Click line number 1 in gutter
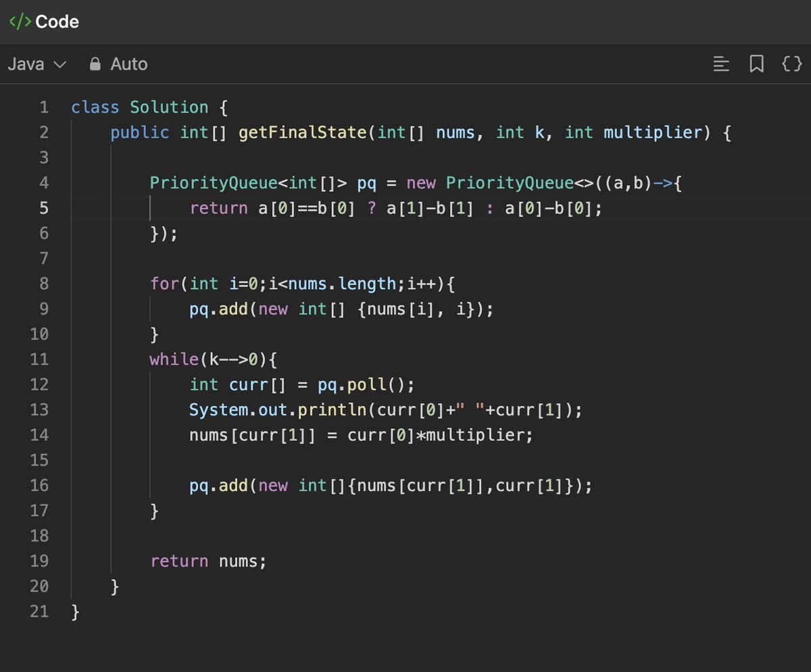The height and width of the screenshot is (672, 811). [44, 107]
